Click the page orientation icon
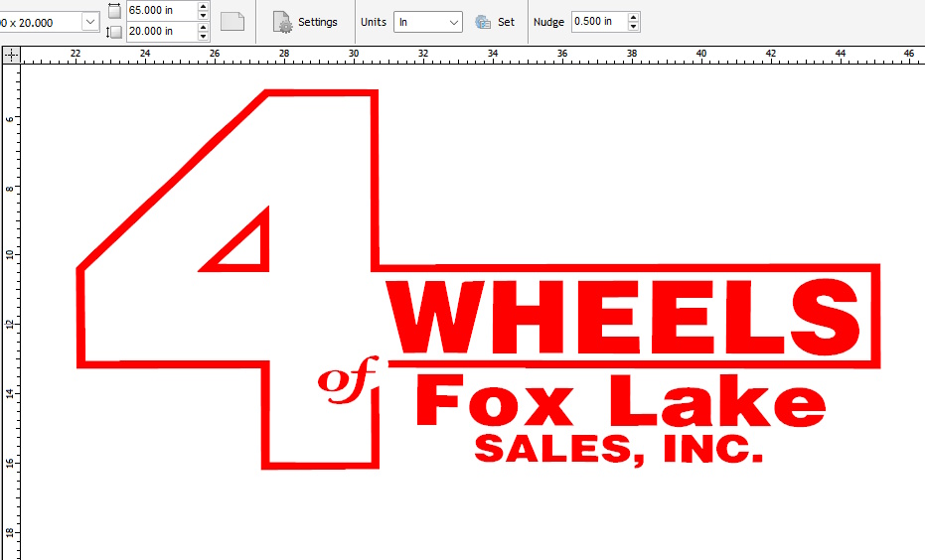The image size is (925, 560). (x=231, y=22)
